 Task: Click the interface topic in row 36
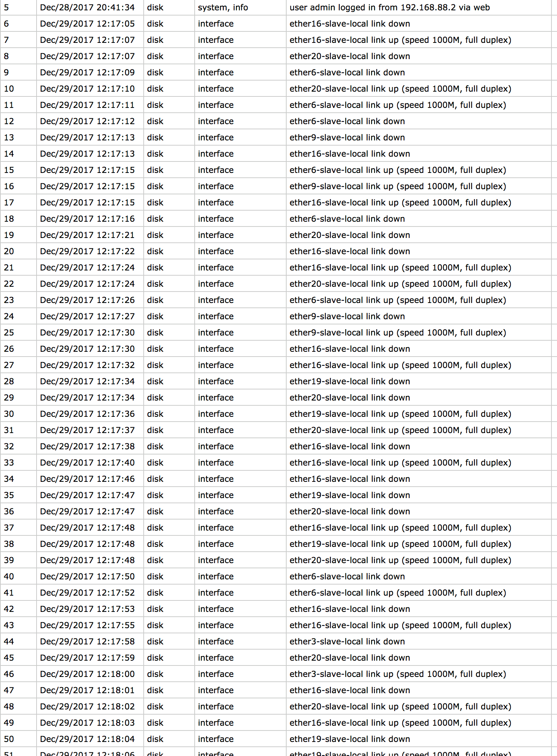click(x=216, y=511)
